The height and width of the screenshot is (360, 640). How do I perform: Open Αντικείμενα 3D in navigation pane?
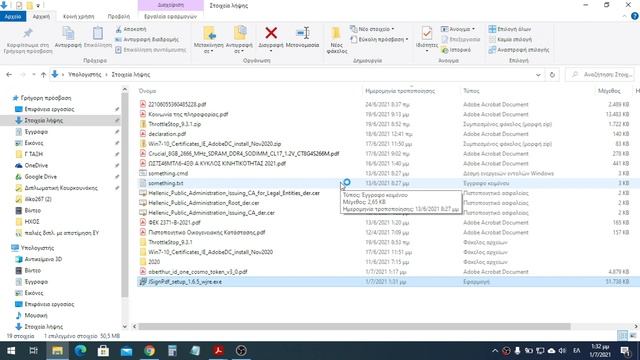click(x=43, y=259)
